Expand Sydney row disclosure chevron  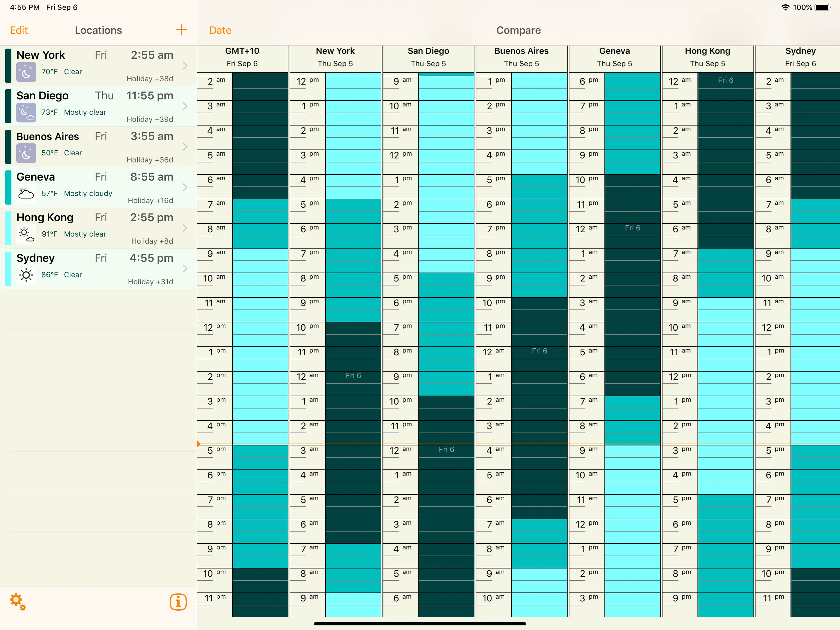tap(185, 269)
